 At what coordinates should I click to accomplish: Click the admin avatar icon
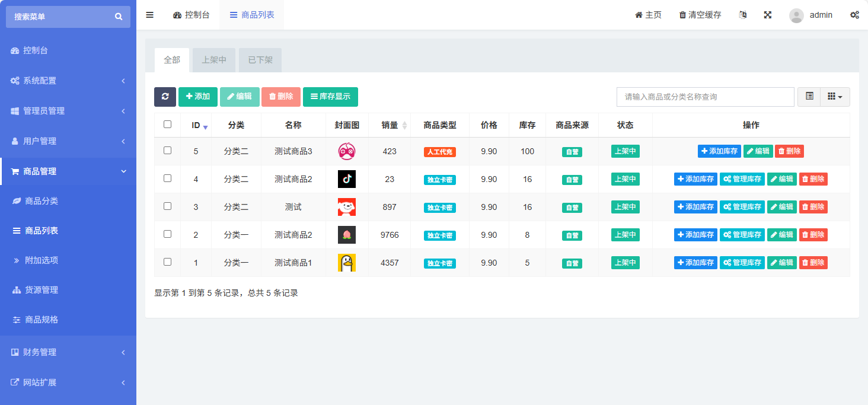click(796, 15)
